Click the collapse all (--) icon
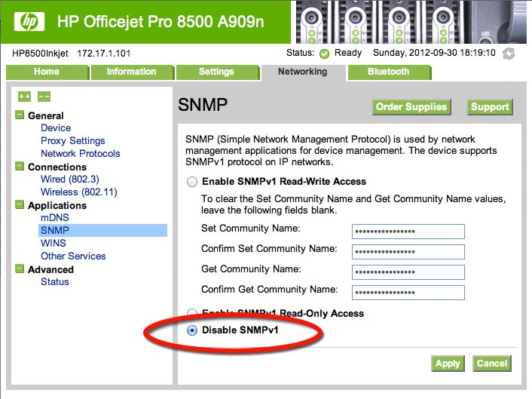Screen dimensions: 532x399 pyautogui.click(x=44, y=97)
